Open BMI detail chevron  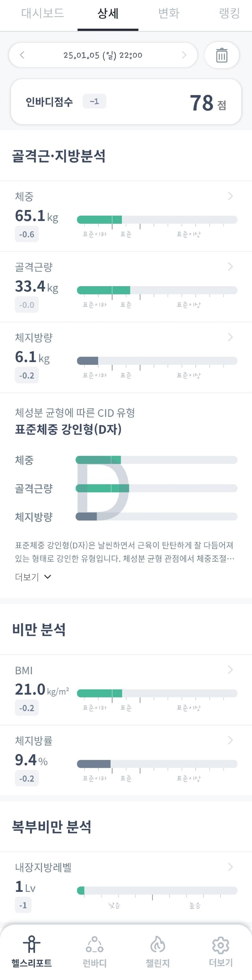tap(230, 670)
